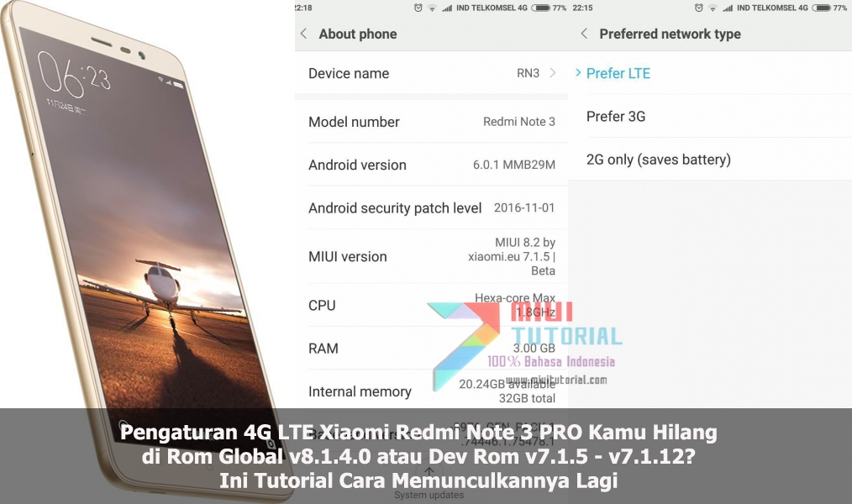Tap the RAM row
The width and height of the screenshot is (852, 504).
tap(431, 348)
